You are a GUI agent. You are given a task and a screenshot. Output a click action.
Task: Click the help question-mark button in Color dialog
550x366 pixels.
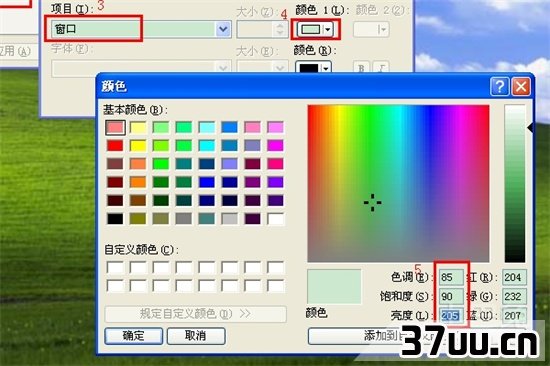pos(499,86)
